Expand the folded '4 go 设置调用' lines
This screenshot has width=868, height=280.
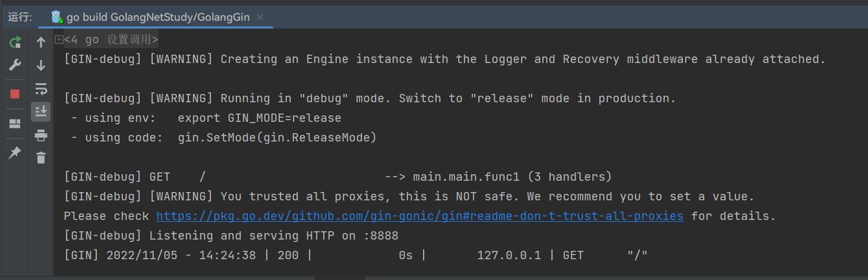coord(58,40)
